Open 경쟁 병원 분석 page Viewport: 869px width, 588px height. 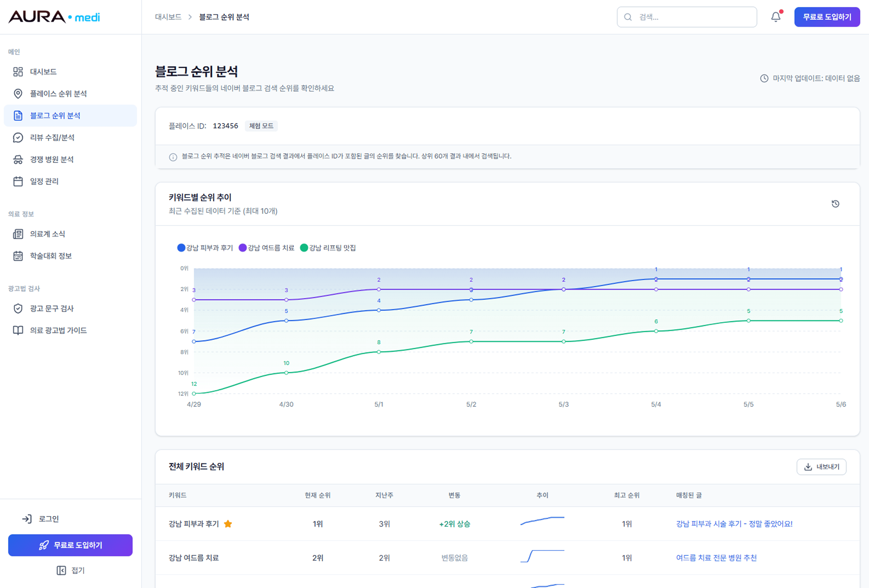coord(70,159)
